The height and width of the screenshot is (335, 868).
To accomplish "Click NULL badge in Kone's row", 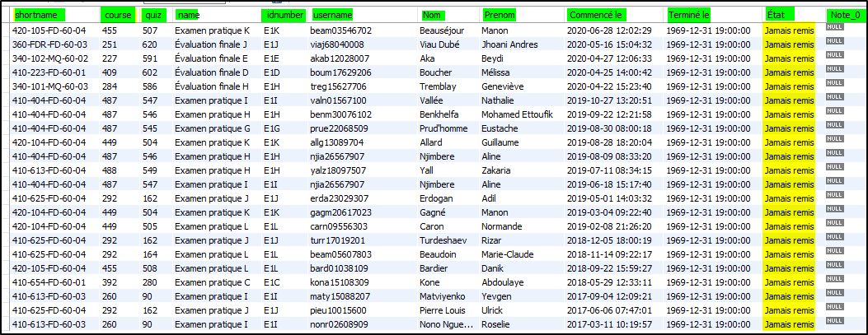I will [x=833, y=281].
